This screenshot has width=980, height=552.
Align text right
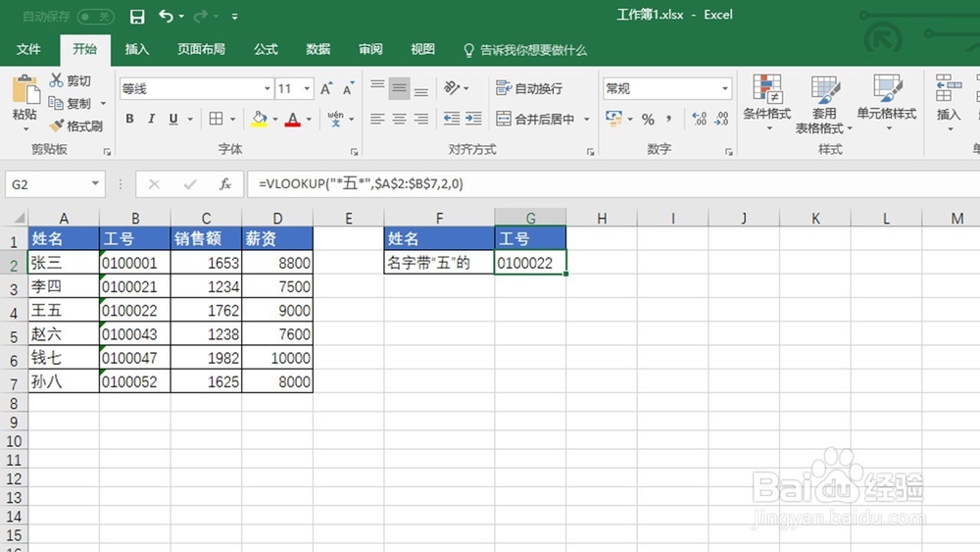pos(421,119)
